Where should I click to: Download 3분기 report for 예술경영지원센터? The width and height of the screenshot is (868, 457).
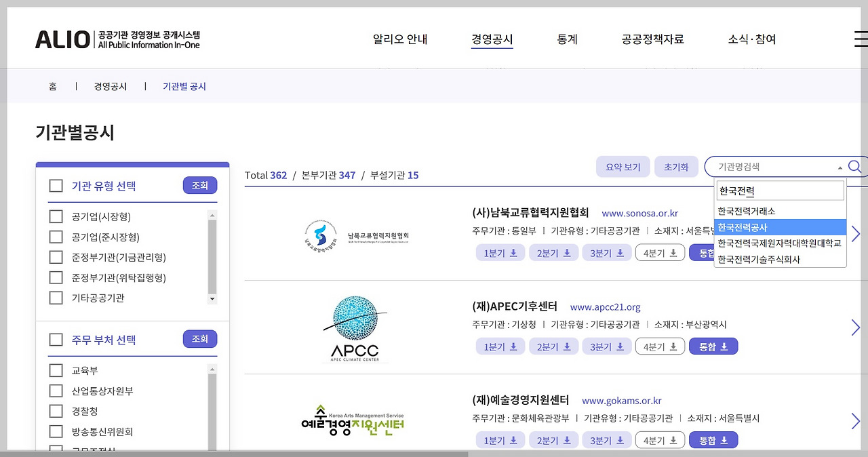(x=606, y=439)
